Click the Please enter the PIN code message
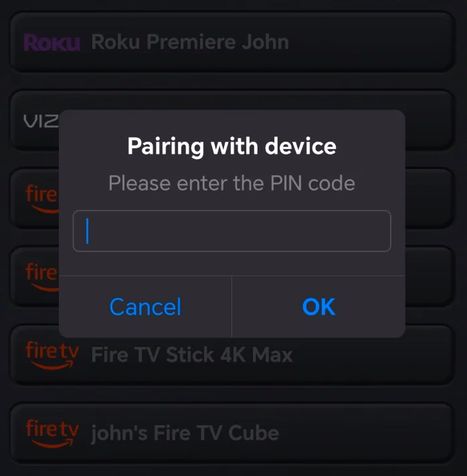Viewport: 467px width, 476px height. coord(232,183)
